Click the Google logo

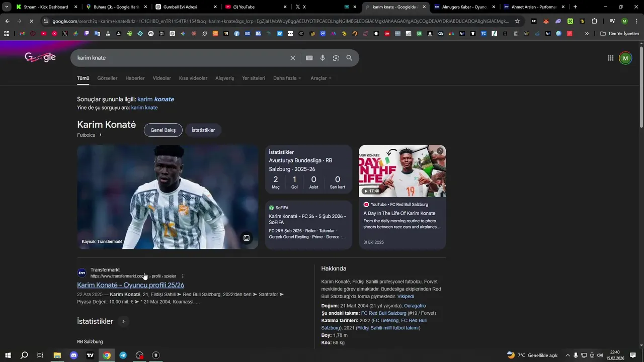pos(40,57)
